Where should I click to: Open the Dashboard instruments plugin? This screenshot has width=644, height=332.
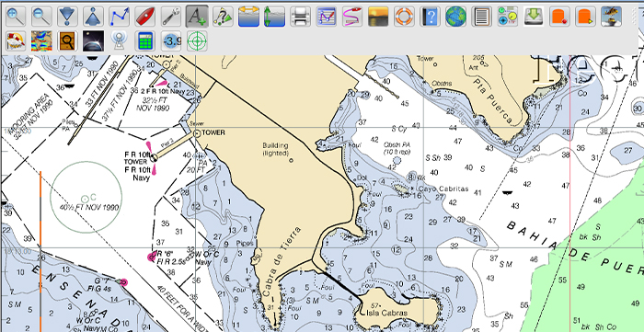507,17
